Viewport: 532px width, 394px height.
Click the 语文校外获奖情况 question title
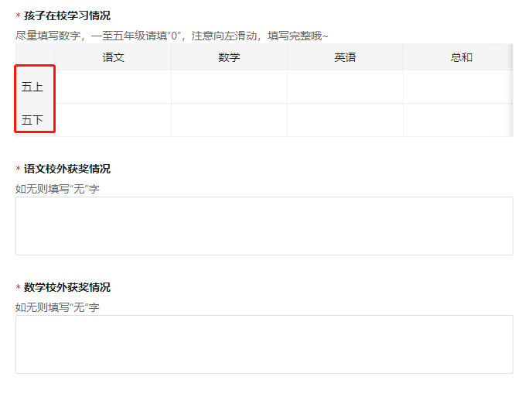66,169
